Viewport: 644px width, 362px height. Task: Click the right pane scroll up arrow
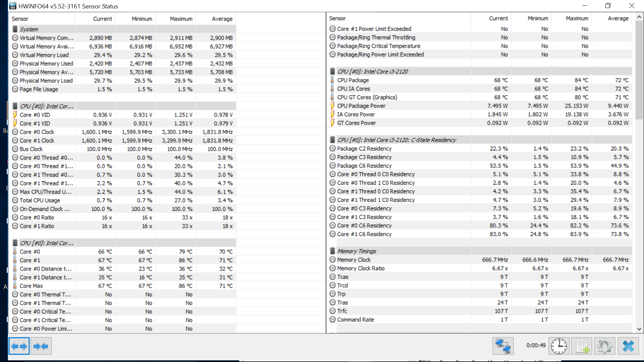click(x=639, y=17)
